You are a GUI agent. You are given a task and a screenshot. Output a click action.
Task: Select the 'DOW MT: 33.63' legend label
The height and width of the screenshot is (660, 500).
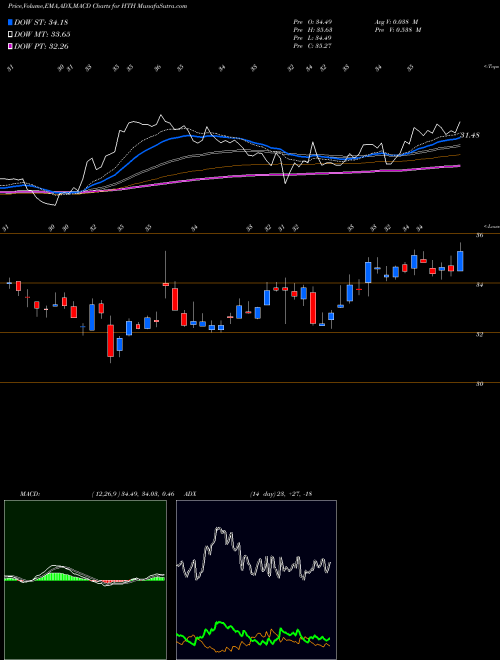[x=42, y=35]
